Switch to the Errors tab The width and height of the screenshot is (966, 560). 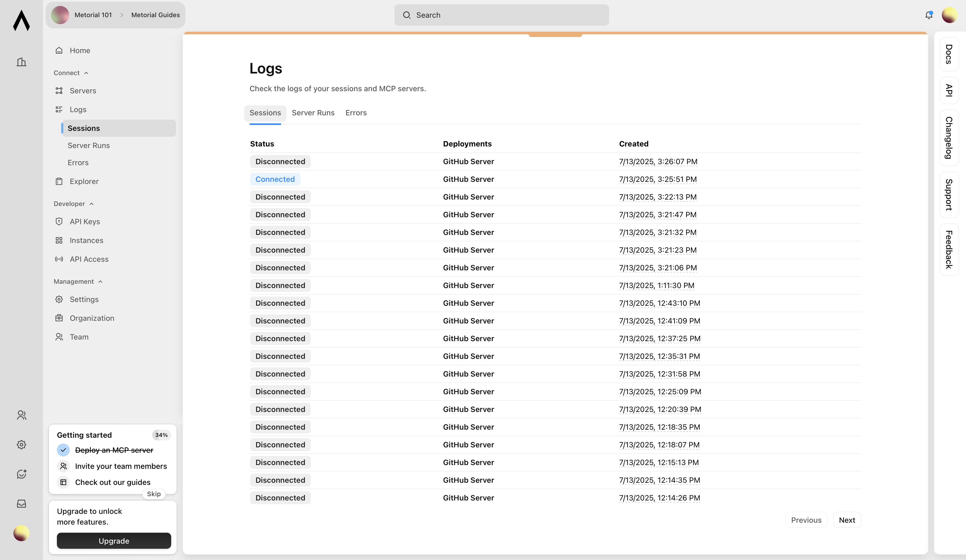coord(356,113)
